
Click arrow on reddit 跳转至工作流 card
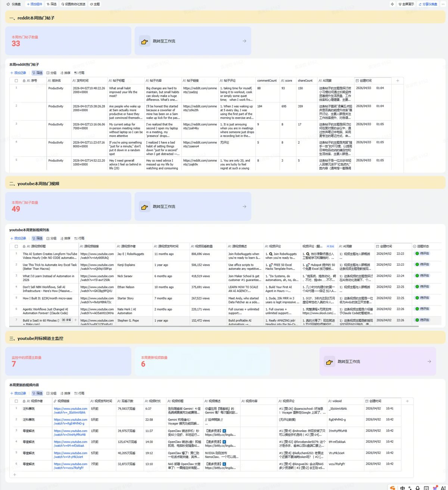pos(245,41)
